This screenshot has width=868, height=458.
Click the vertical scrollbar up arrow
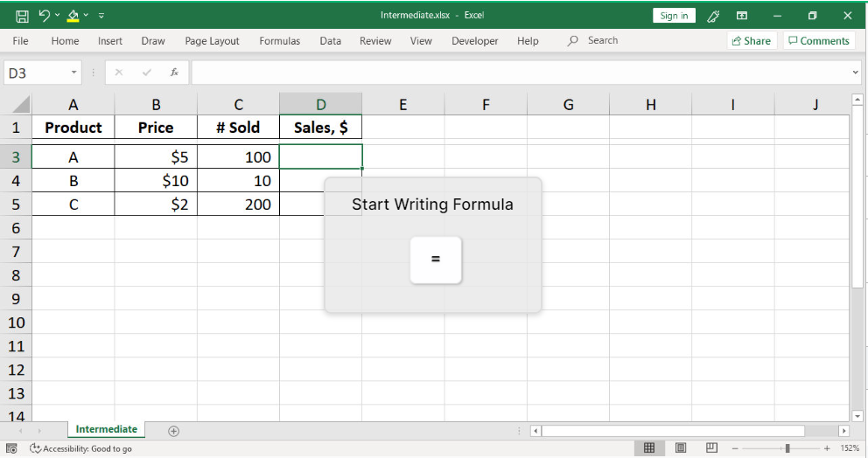click(857, 100)
